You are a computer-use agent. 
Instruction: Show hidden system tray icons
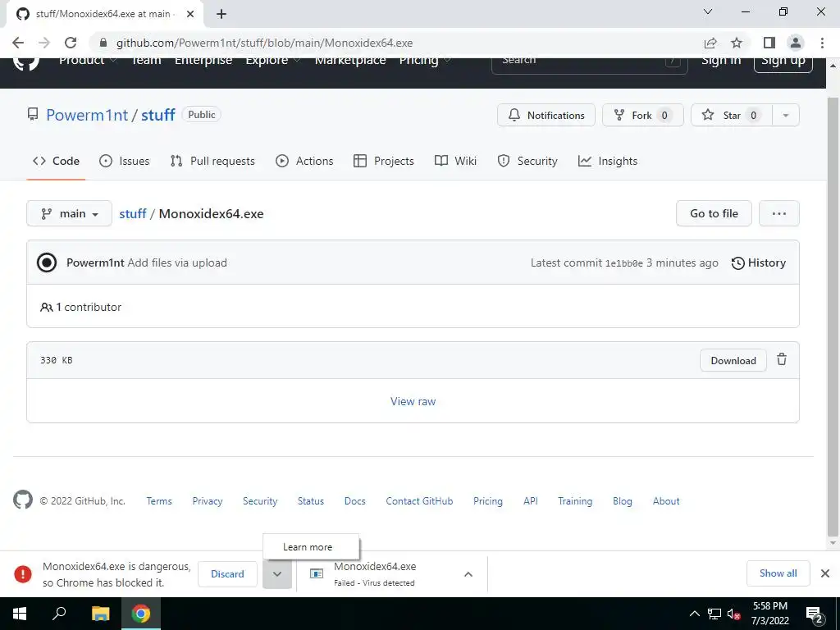(694, 614)
